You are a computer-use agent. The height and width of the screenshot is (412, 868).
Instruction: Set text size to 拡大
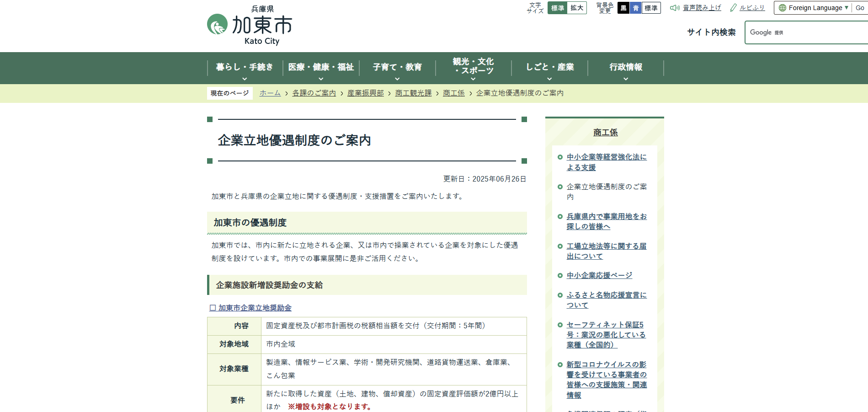577,8
